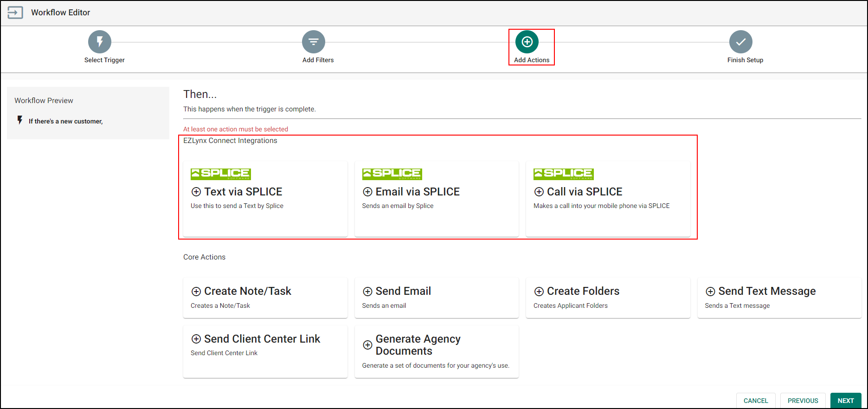The height and width of the screenshot is (409, 868).
Task: Click plus icon beside Create Note/Task
Action: click(196, 292)
